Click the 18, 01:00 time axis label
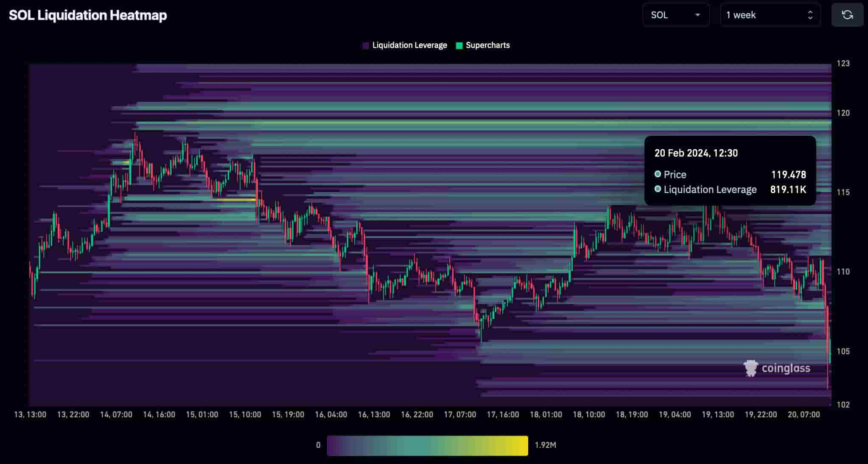The width and height of the screenshot is (868, 464). (x=546, y=414)
